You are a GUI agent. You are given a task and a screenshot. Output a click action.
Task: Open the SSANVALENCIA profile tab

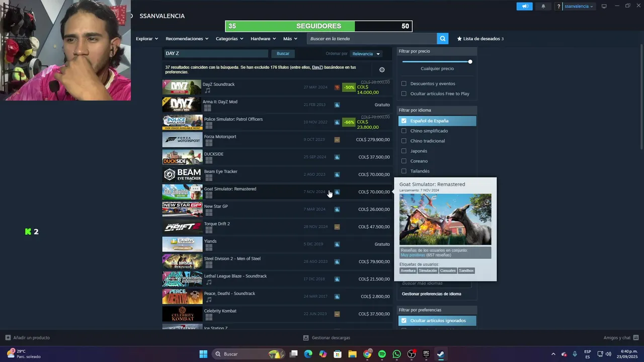tap(162, 16)
